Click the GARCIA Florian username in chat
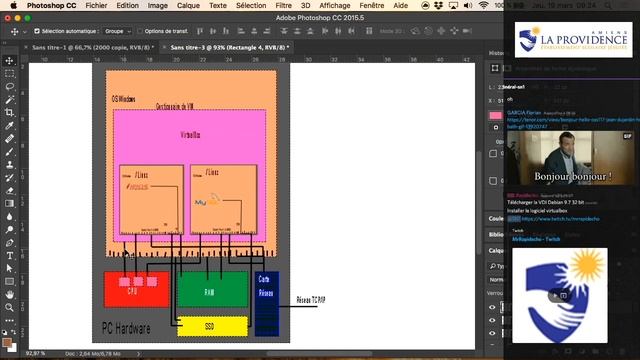 click(524, 112)
